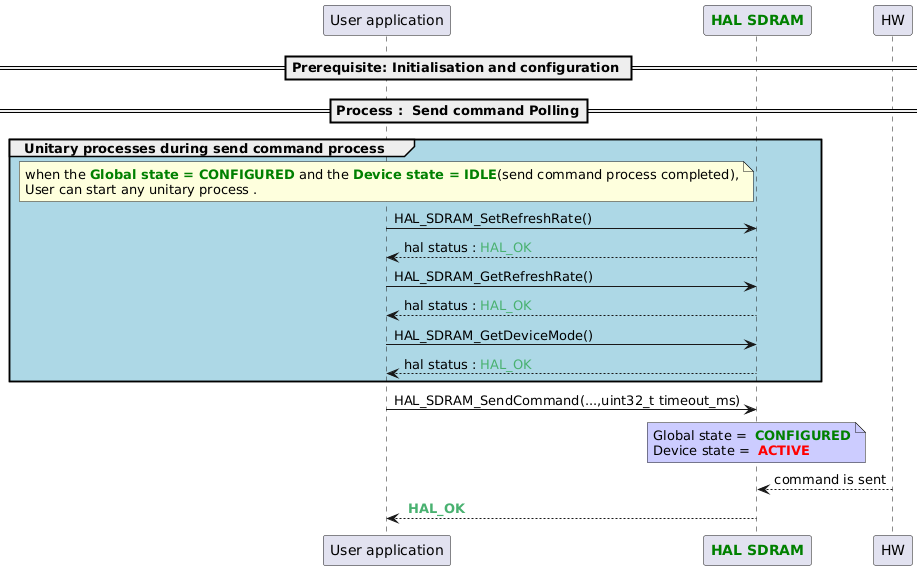Click the HAL_SDRAM_GetRefreshRate() message text

coord(493,276)
